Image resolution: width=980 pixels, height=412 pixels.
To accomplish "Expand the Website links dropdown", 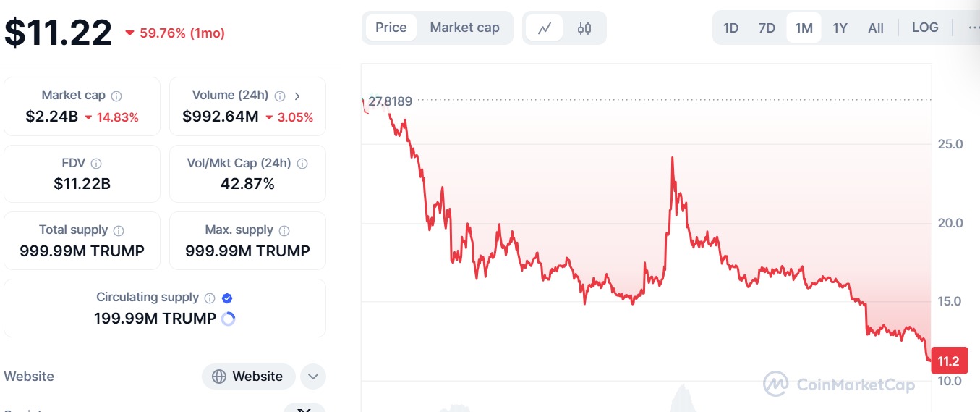I will point(312,377).
